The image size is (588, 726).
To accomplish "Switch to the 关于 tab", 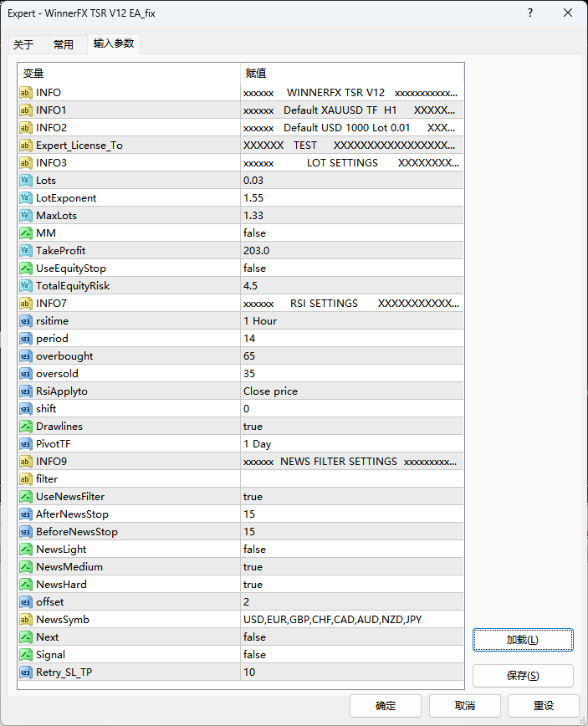I will (x=23, y=45).
